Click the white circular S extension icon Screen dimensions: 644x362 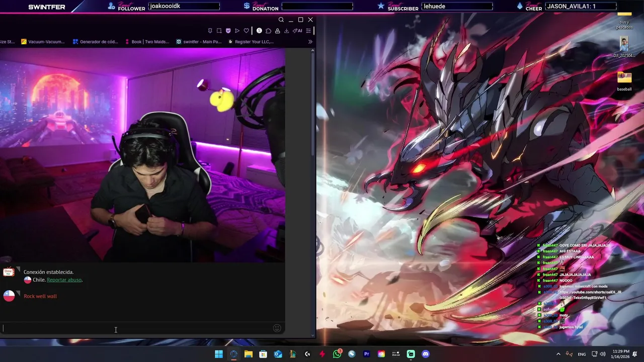[x=259, y=31]
